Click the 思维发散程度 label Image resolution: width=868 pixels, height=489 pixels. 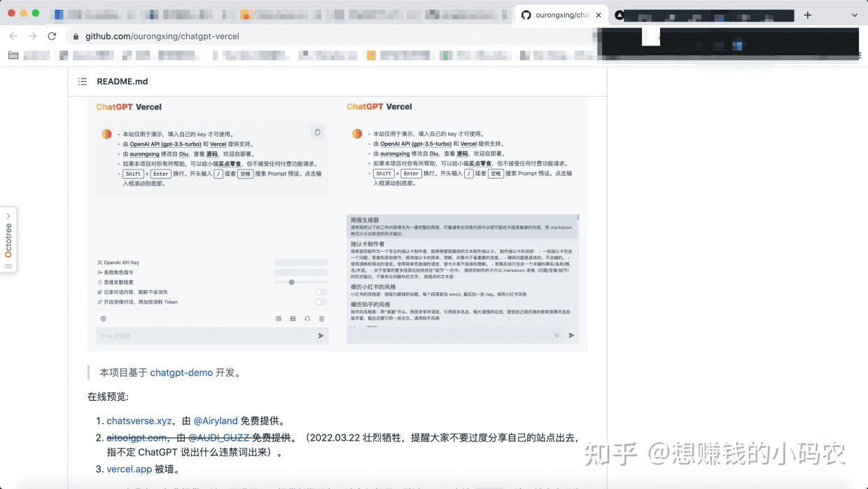pos(119,282)
